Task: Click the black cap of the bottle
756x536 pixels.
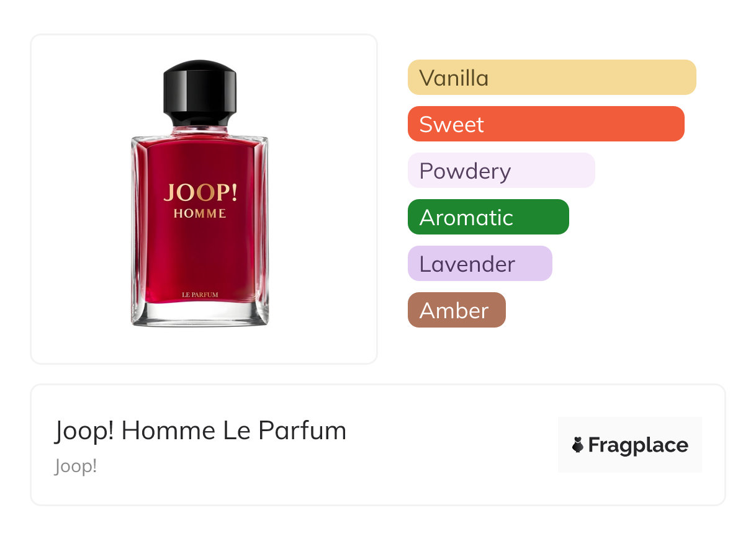Action: pos(200,92)
